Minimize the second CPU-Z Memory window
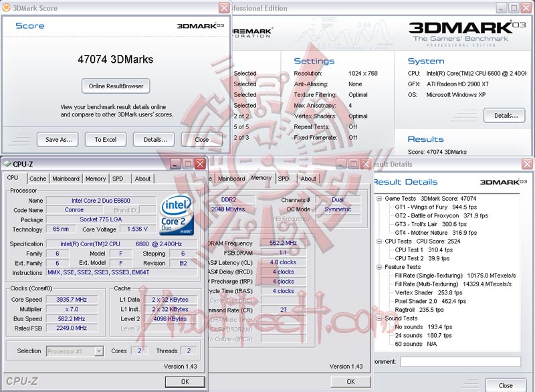The height and width of the screenshot is (392, 535). (x=341, y=164)
